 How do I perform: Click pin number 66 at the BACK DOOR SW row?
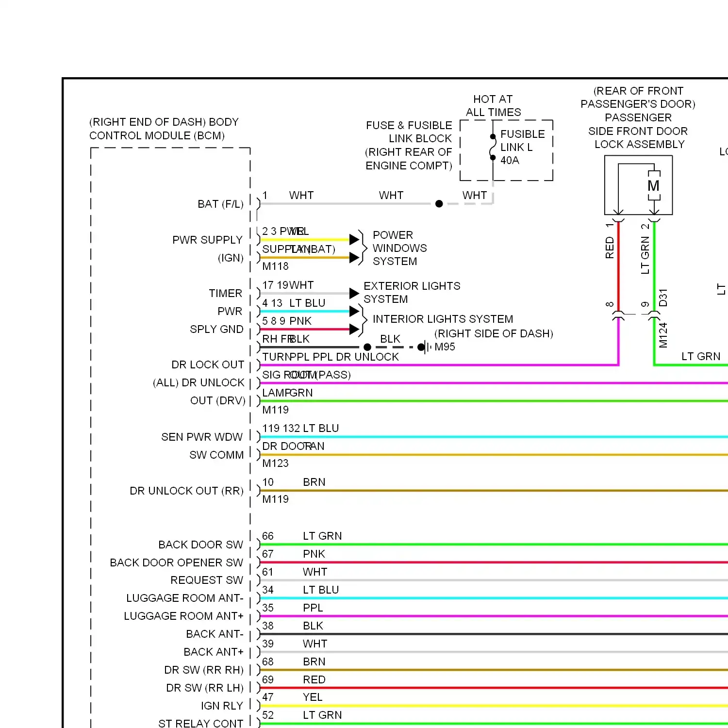268,536
